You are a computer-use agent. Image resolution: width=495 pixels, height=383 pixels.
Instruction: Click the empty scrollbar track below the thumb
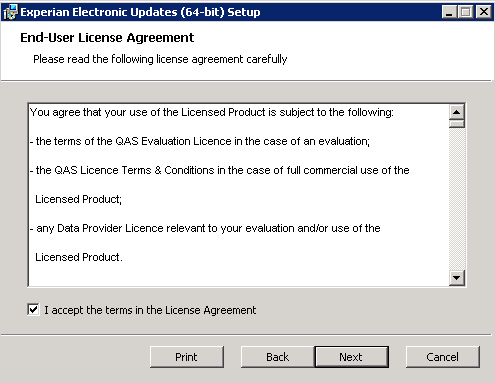[456, 199]
